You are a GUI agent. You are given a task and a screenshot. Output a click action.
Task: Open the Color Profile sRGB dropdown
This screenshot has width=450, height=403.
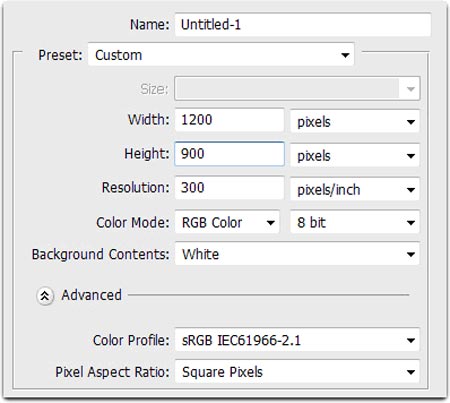297,340
